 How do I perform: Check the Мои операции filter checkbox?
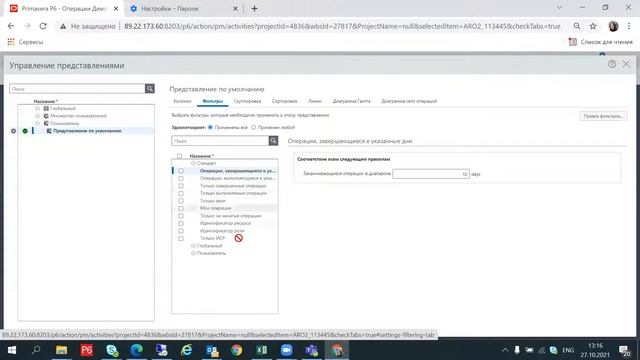coord(181,208)
